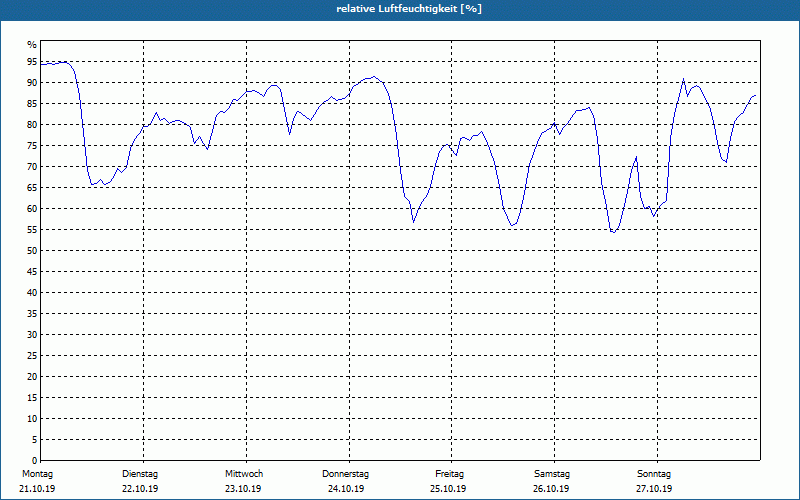Click the 50 value on y-axis
Screen dimensions: 800x500
32,251
